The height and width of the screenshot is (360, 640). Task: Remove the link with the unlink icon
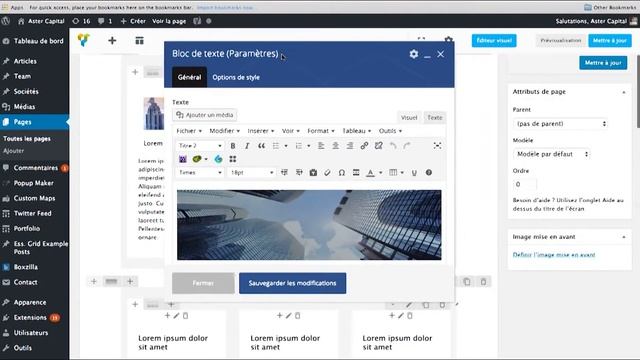click(x=378, y=146)
